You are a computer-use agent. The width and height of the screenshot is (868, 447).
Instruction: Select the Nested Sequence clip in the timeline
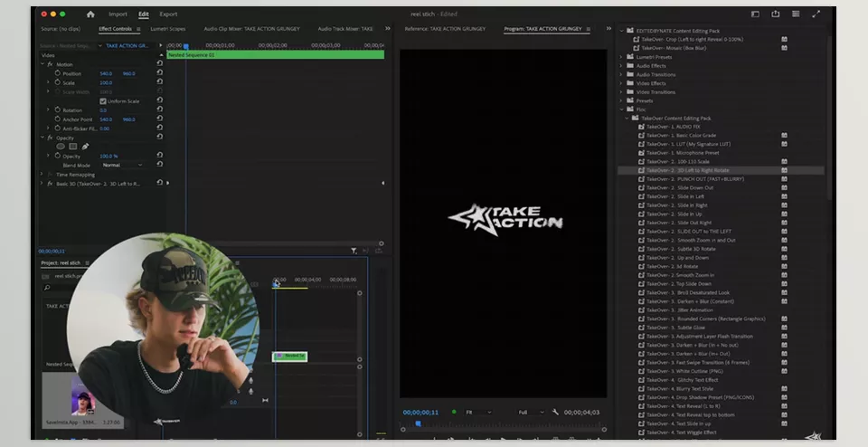pos(290,357)
